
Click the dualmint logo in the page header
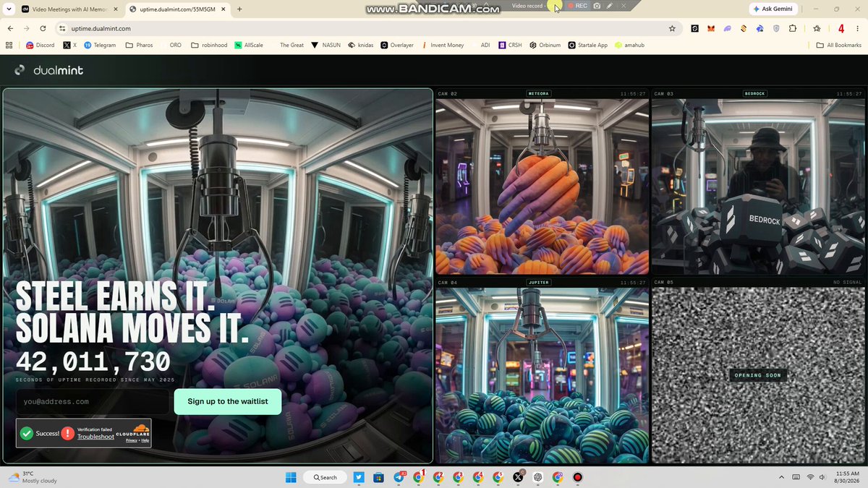click(x=49, y=70)
